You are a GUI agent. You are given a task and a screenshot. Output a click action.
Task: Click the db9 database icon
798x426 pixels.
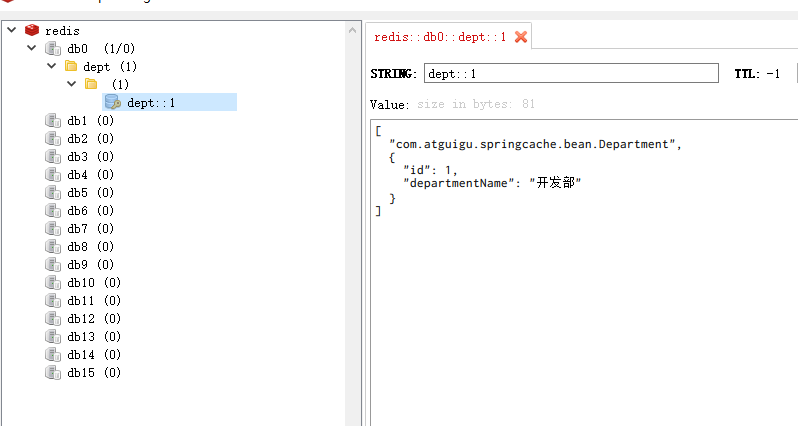(53, 265)
